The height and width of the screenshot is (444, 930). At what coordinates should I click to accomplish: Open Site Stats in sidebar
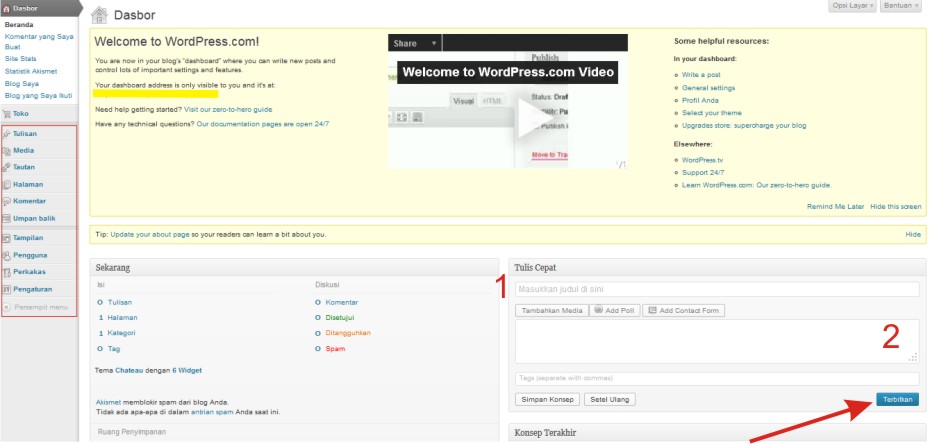[x=20, y=59]
